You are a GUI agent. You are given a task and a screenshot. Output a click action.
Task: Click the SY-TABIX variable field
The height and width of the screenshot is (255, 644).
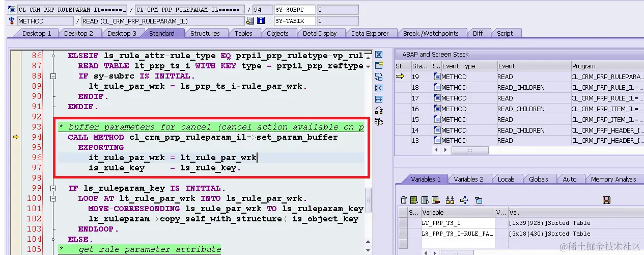point(294,21)
